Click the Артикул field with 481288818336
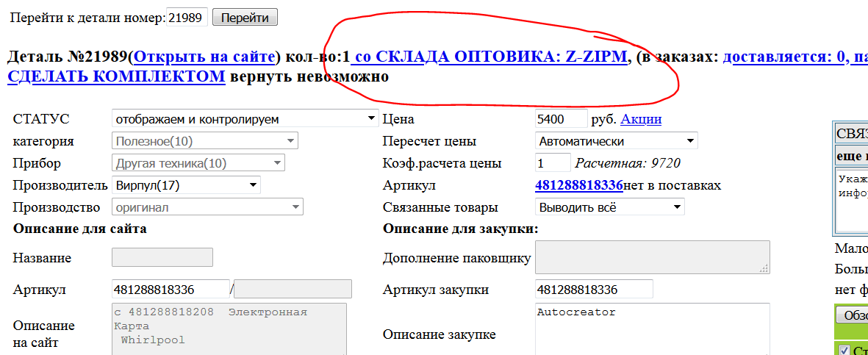The image size is (868, 355). point(171,290)
